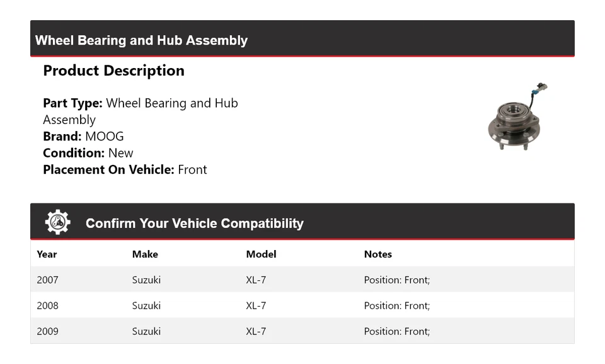Click the 2008 year cell
Image resolution: width=605 pixels, height=364 pixels.
point(47,305)
